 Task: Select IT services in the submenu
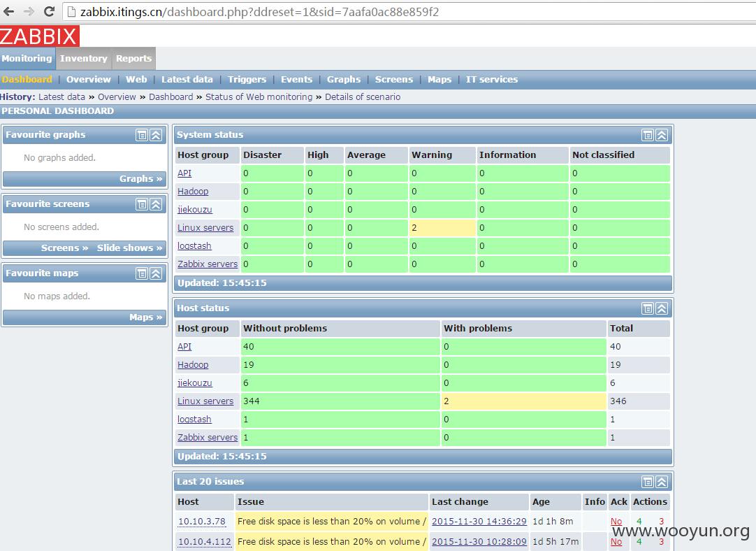(x=492, y=79)
